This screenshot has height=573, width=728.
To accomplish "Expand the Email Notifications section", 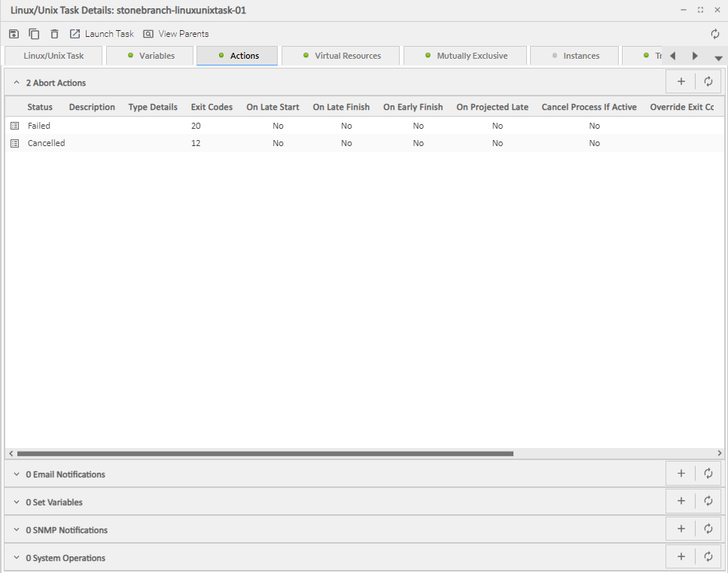I will [x=17, y=474].
